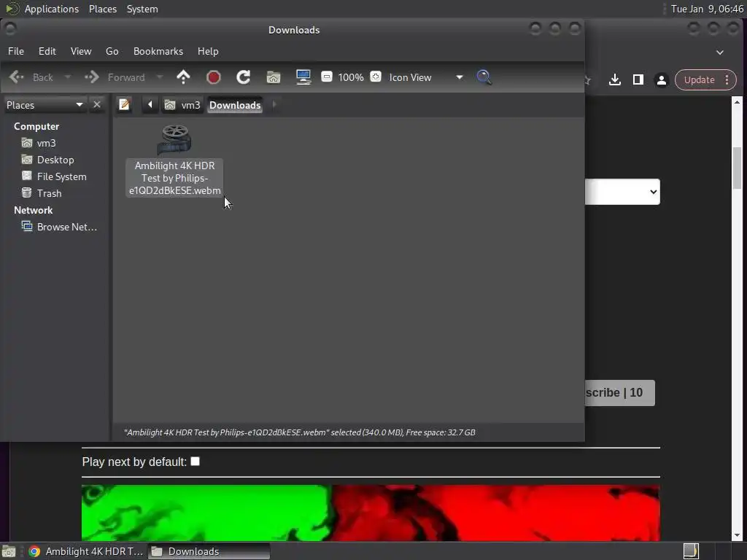Click status bar selected file text

(x=300, y=432)
